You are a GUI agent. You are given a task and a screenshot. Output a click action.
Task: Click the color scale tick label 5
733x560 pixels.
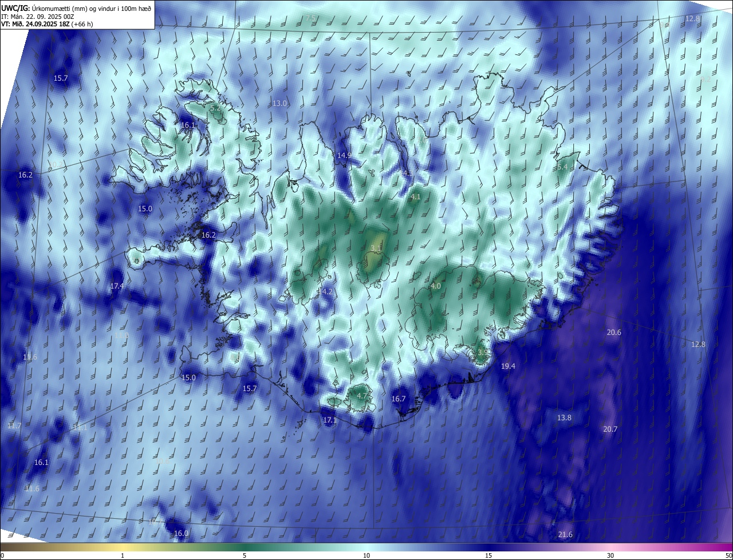coord(245,556)
